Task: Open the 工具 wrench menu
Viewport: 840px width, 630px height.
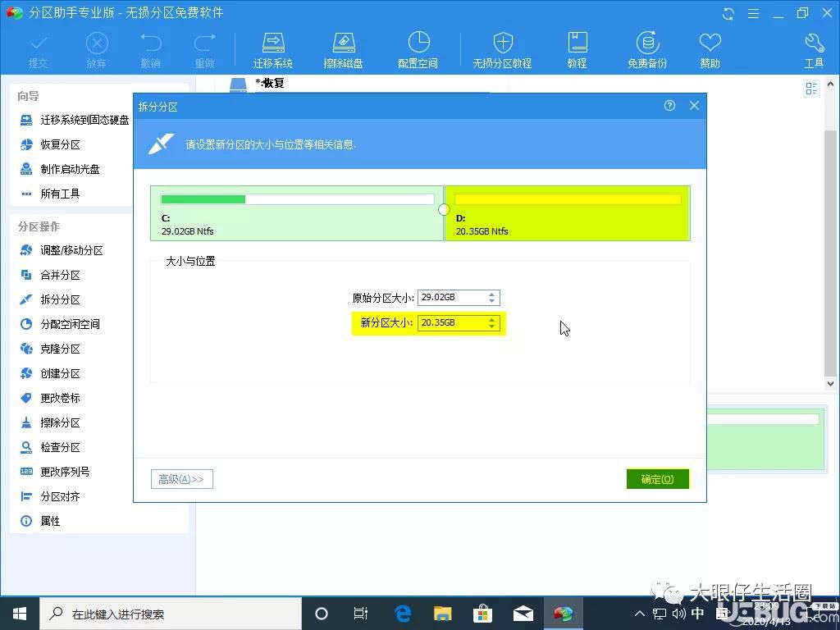Action: pyautogui.click(x=814, y=50)
